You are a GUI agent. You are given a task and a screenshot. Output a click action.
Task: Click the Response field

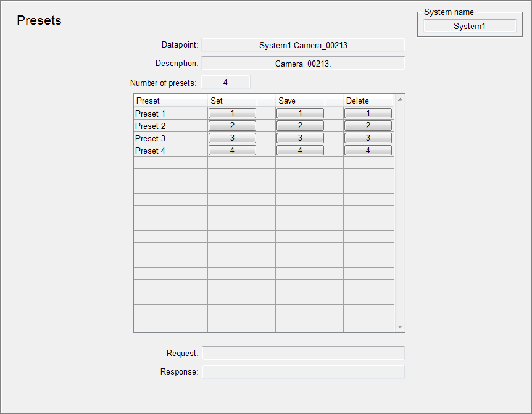click(x=303, y=371)
